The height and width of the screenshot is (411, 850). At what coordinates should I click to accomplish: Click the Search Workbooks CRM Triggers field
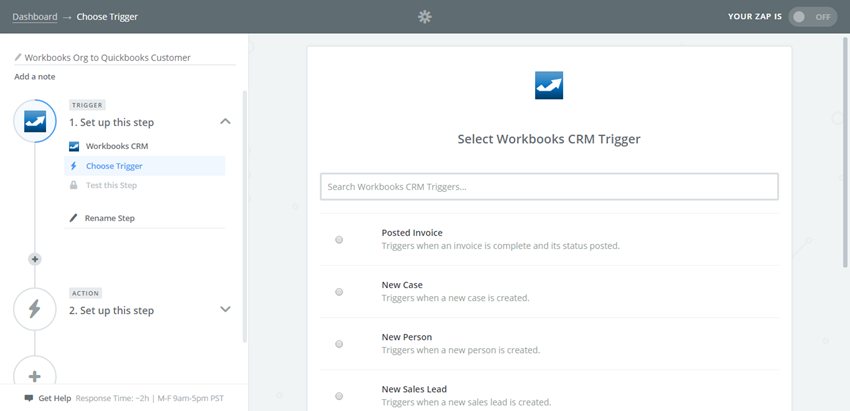coord(549,187)
